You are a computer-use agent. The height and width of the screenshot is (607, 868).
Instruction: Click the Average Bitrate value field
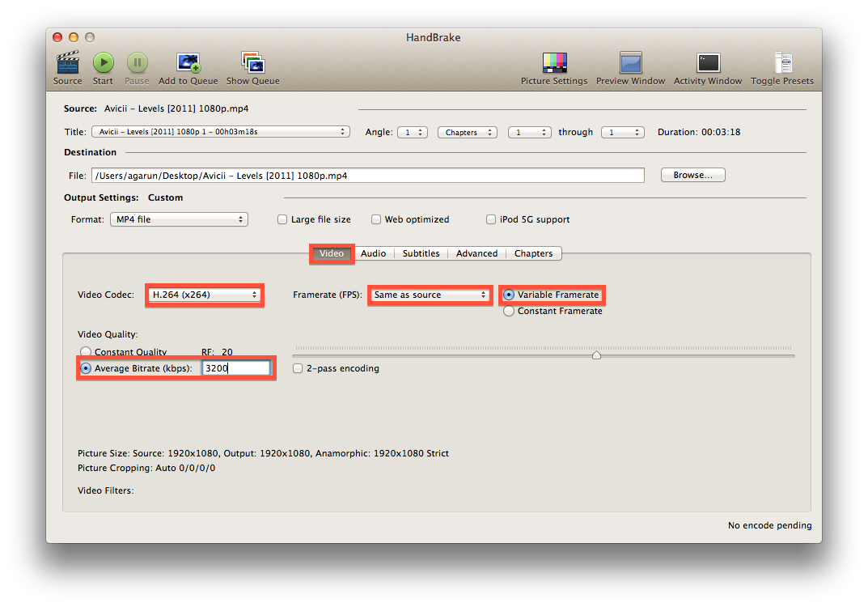236,368
